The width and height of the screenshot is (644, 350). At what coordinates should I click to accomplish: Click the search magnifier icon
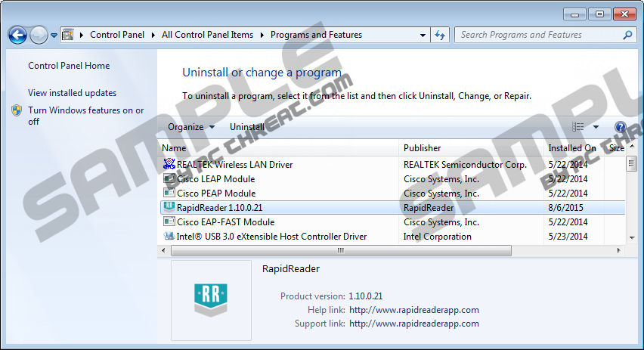(627, 35)
